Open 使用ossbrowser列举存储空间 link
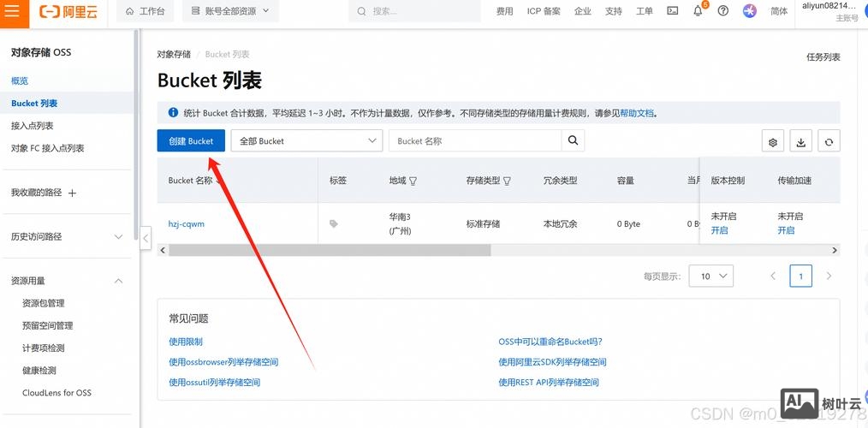Image resolution: width=868 pixels, height=428 pixels. (223, 361)
